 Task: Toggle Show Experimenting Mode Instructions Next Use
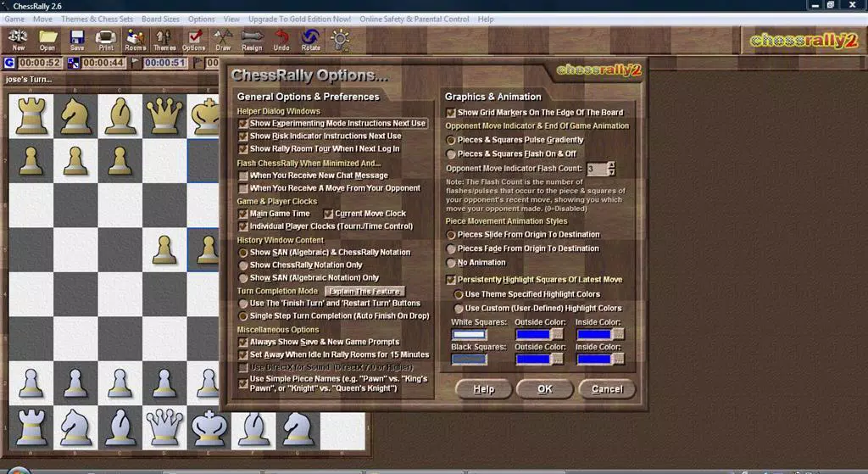pos(243,124)
